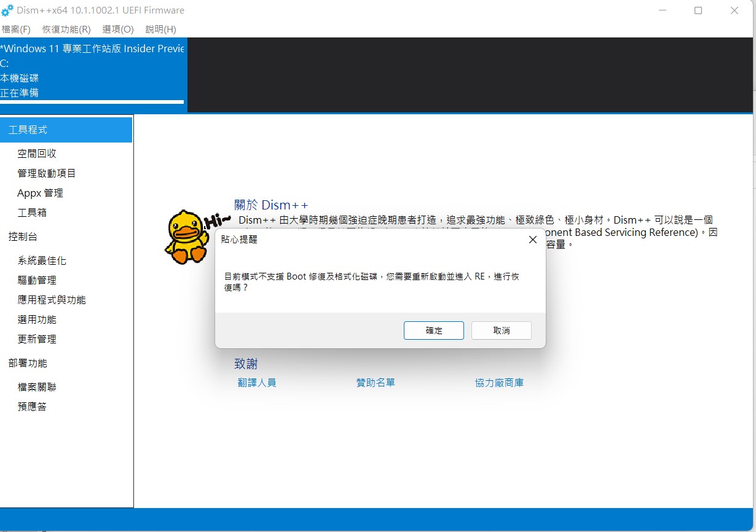Select the 工具程式 section header
This screenshot has width=756, height=532.
point(66,130)
